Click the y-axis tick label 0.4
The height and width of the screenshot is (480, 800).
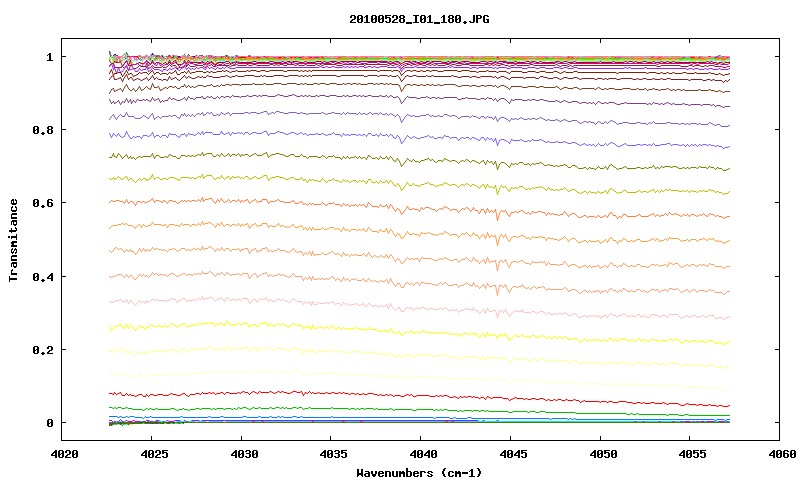tap(43, 277)
